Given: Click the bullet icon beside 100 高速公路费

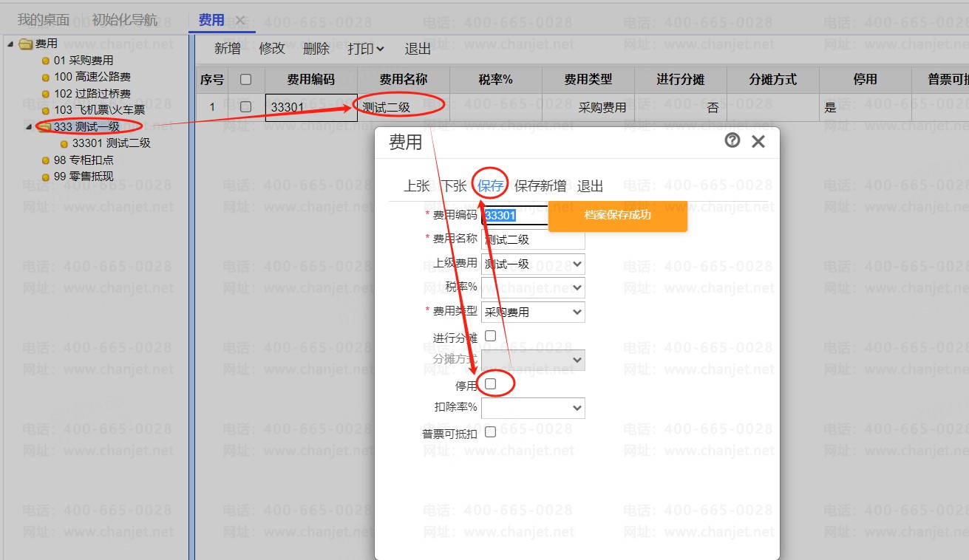Looking at the screenshot, I should [46, 77].
